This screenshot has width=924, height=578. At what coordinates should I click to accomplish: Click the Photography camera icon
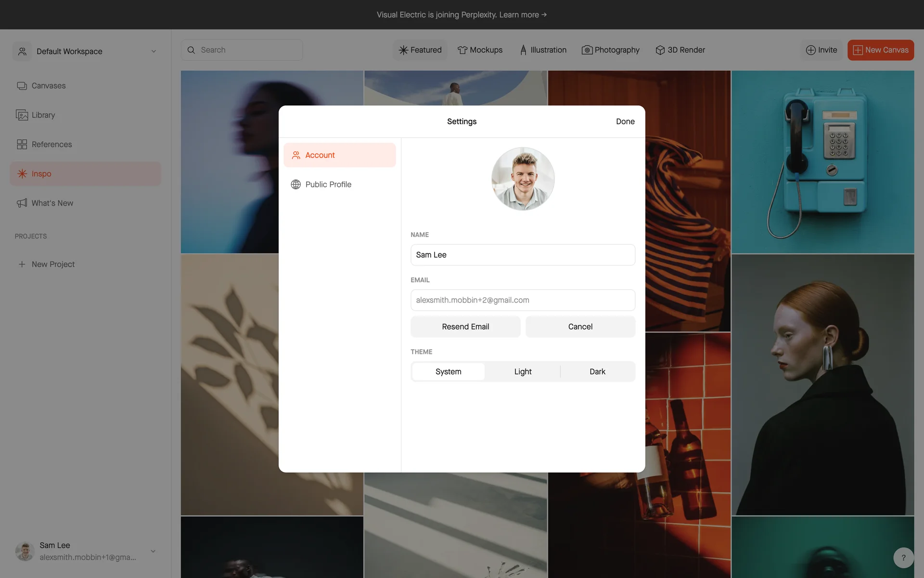tap(587, 50)
